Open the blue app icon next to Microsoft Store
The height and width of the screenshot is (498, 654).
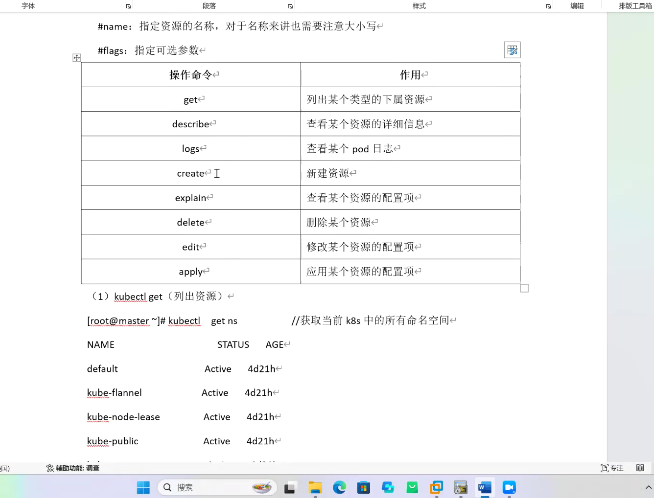point(388,487)
